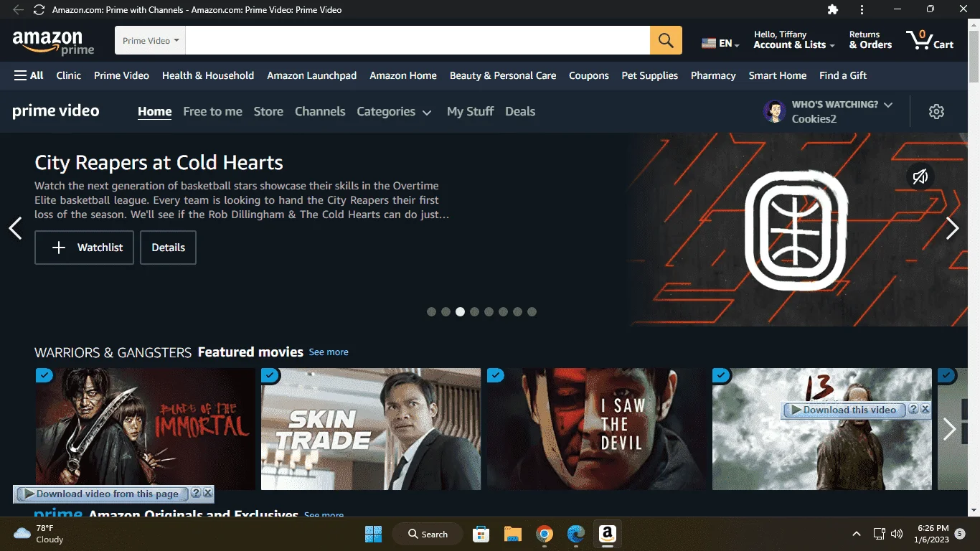
Task: Click the Amazon Prime logo
Action: pos(53,42)
